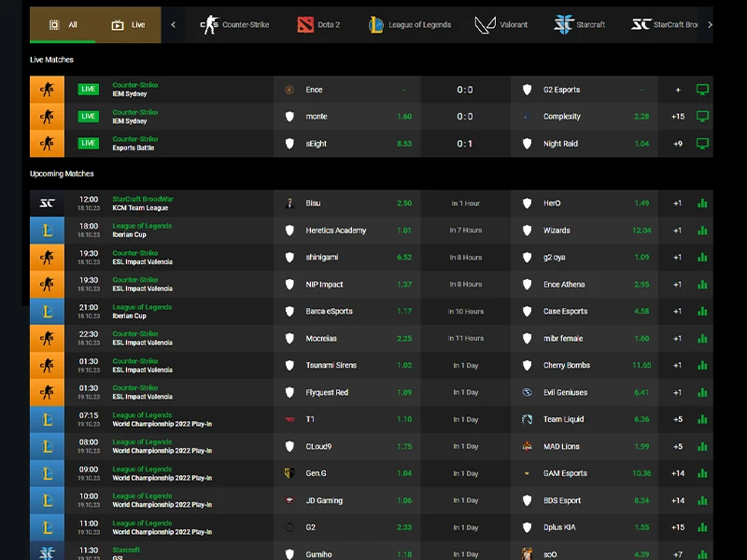Screen dimensions: 747x560
Task: Select team name Dplus KIA
Action: (x=559, y=527)
